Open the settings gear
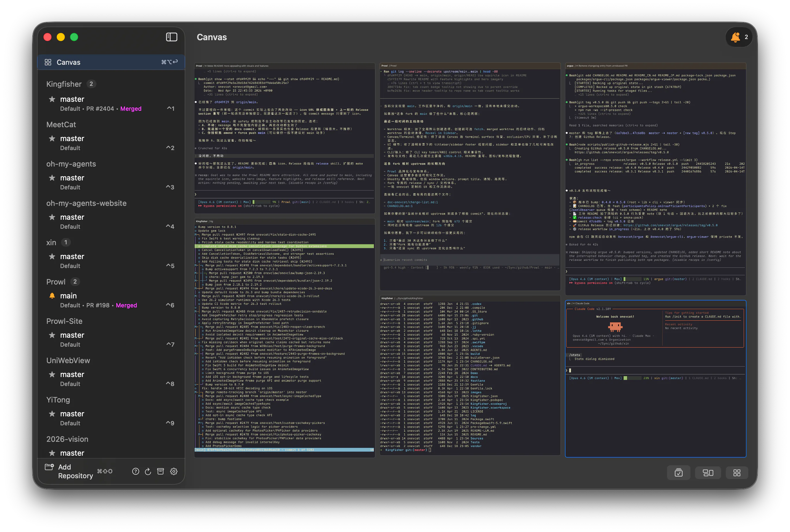 174,471
